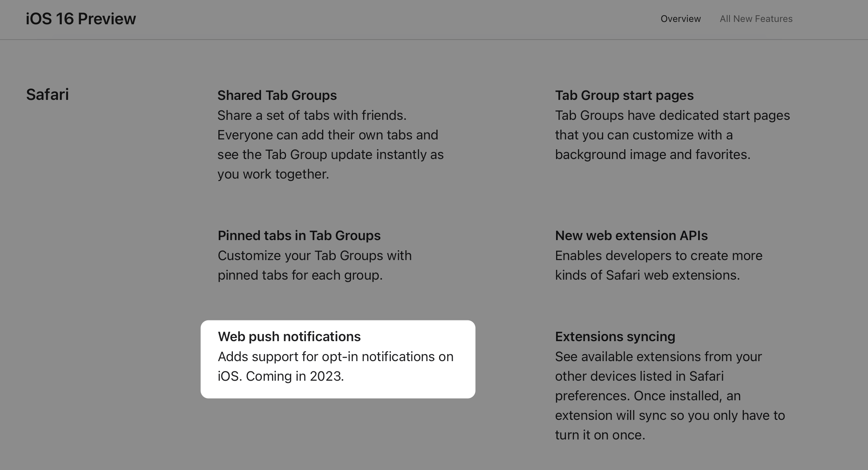Click the text 'Adds support for opt-in notifications on'
Image resolution: width=868 pixels, height=470 pixels.
335,356
